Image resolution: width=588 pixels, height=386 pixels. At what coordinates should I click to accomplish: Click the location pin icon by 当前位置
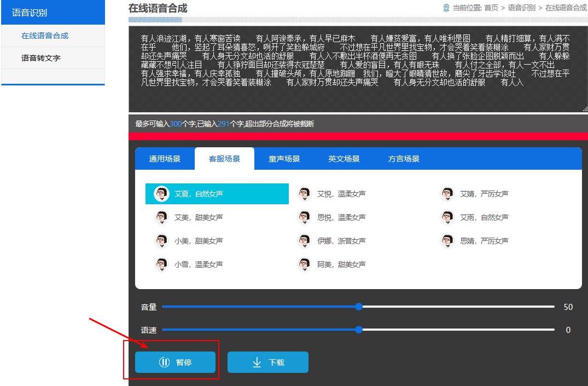(446, 8)
